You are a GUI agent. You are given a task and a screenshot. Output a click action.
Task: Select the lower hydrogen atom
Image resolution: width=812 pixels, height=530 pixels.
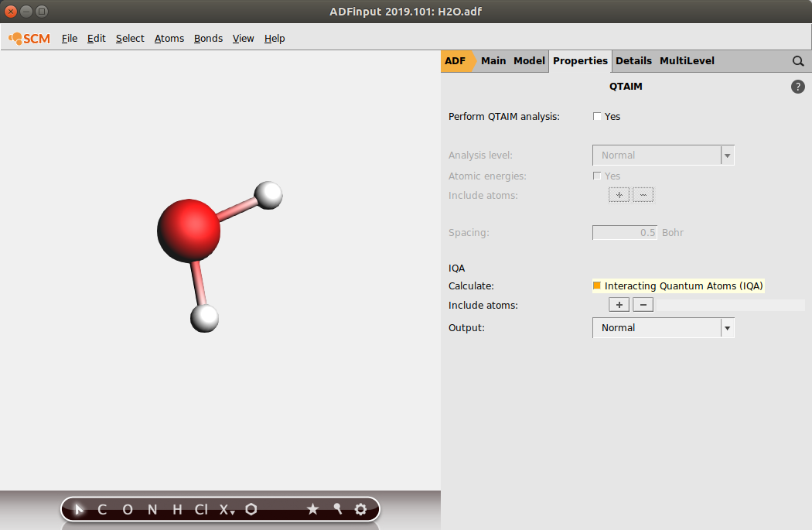[205, 318]
